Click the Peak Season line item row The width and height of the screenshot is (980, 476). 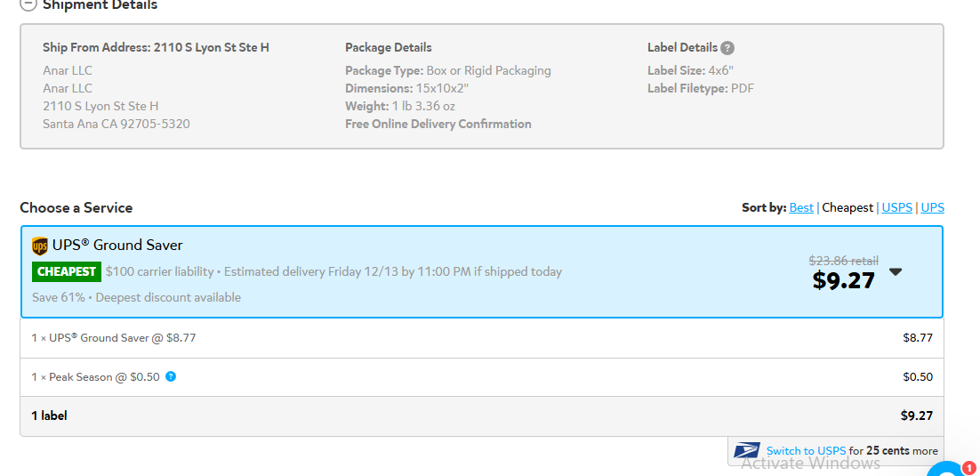tap(482, 377)
